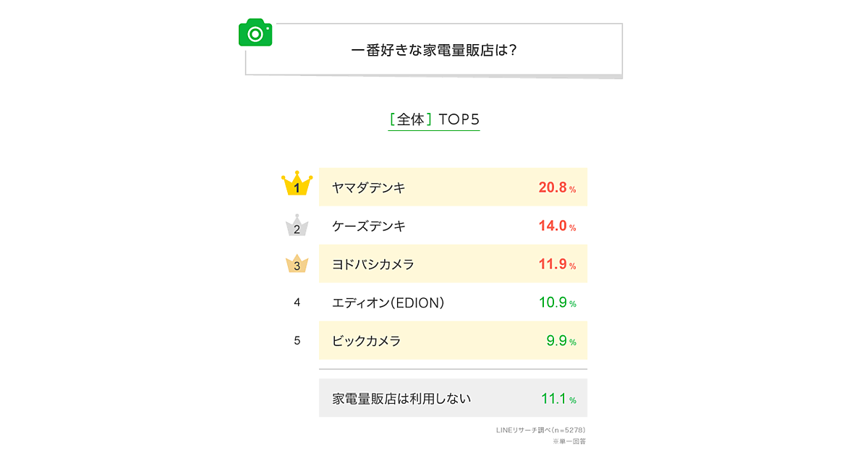The image size is (868, 456).
Task: Select the rank number 5
Action: pos(297,340)
